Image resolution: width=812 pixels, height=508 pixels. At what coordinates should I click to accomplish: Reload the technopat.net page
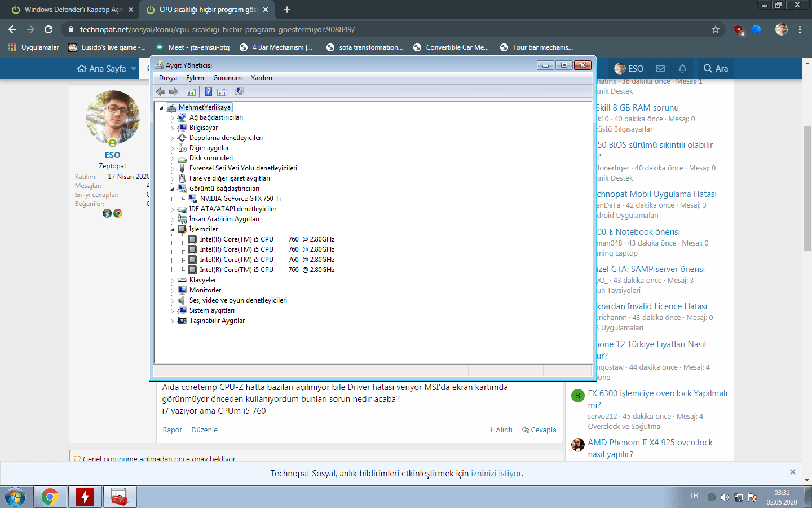(x=48, y=29)
